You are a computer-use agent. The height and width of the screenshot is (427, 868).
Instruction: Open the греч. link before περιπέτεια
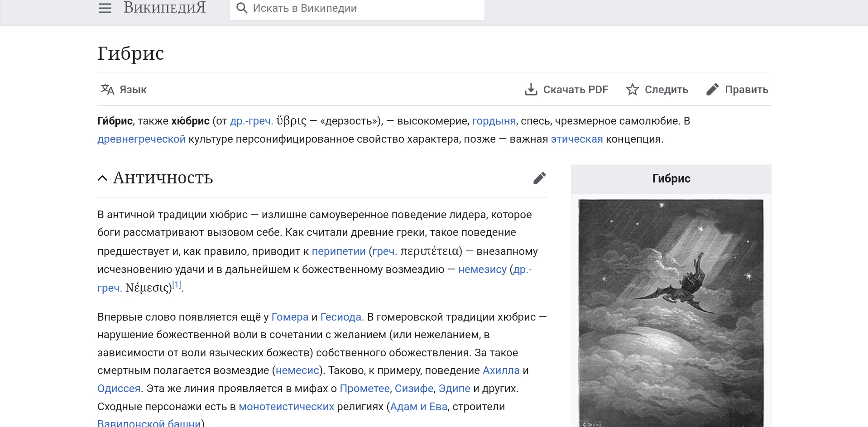click(x=385, y=251)
